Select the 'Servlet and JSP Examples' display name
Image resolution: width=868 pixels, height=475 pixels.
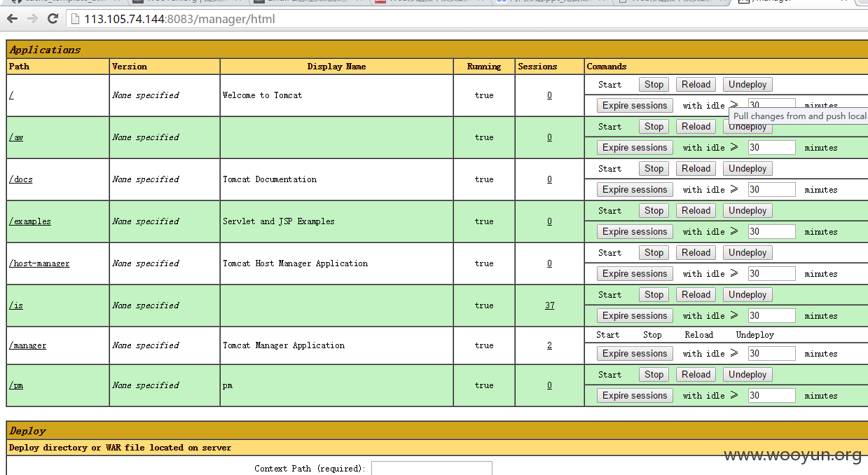point(279,221)
